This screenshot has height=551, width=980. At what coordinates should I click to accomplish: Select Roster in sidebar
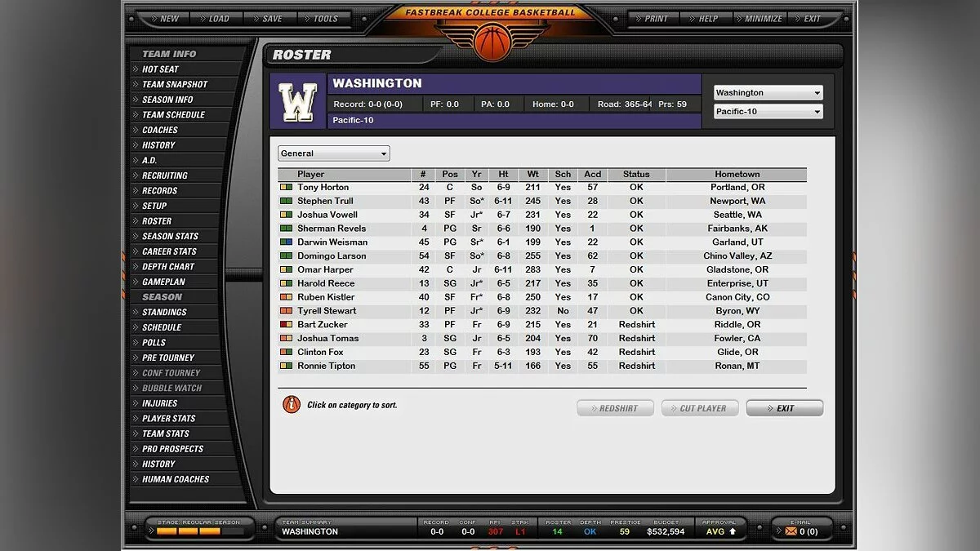click(x=157, y=221)
